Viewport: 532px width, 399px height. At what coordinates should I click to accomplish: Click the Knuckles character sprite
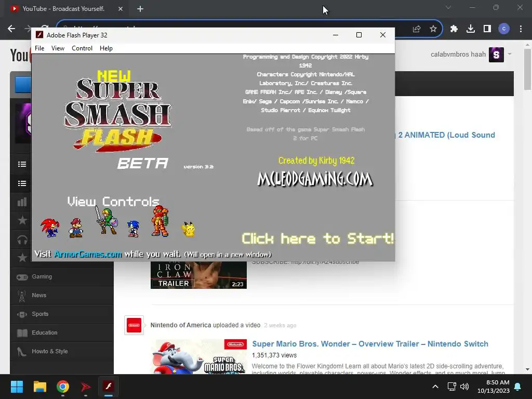(50, 228)
